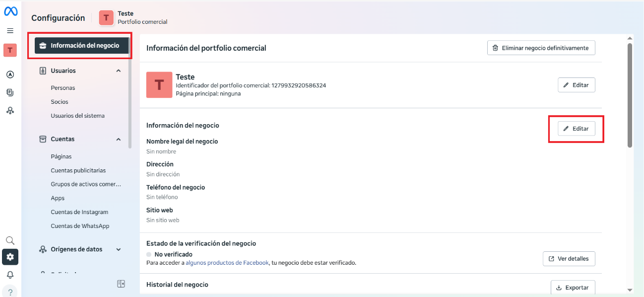644x297 pixels.
Task: Click the Historial del negocio heading
Action: click(x=177, y=285)
